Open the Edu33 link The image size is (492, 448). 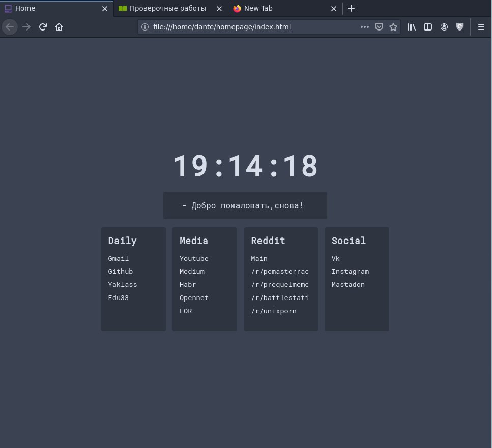coord(118,298)
